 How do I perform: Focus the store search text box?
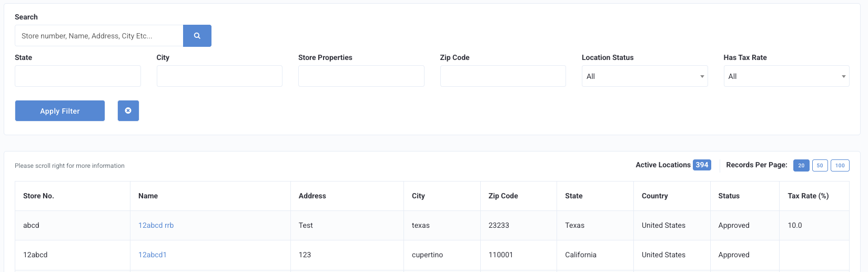coord(99,36)
